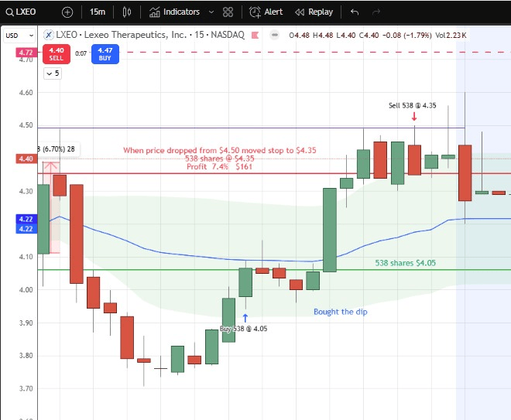Select 'Sell 538 @ 4.35' execution label
Image resolution: width=511 pixels, height=420 pixels.
point(412,105)
